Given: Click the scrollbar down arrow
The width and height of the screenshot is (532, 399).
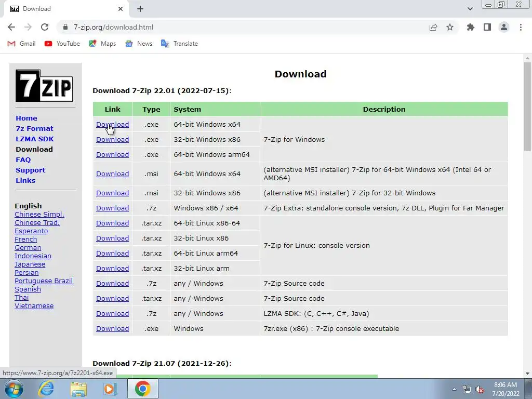Looking at the screenshot, I should click(527, 374).
